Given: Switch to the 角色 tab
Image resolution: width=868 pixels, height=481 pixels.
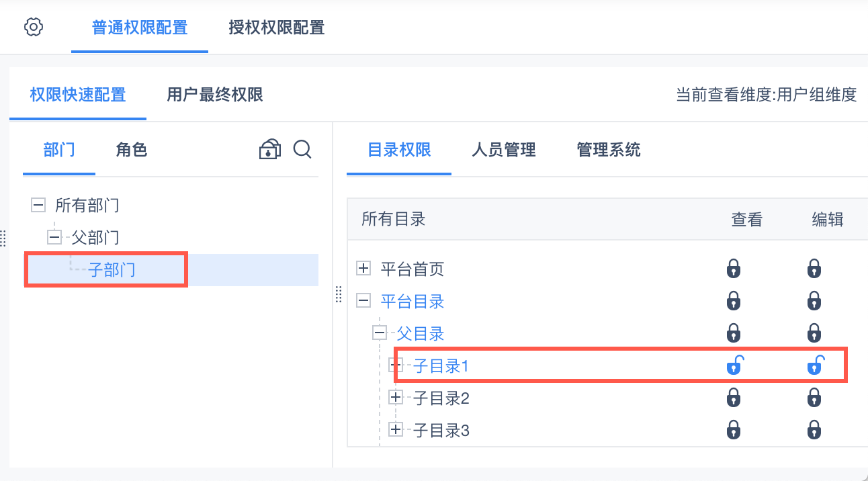Looking at the screenshot, I should pos(132,149).
